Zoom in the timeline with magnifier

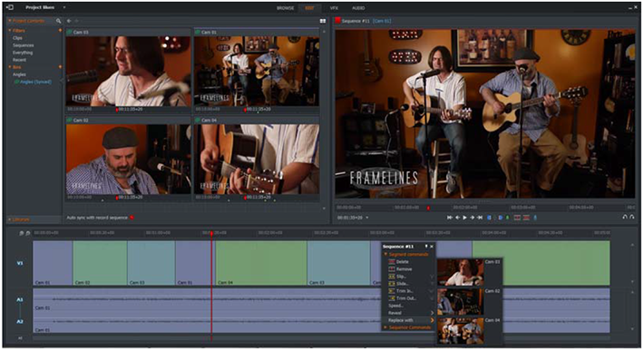click(27, 233)
